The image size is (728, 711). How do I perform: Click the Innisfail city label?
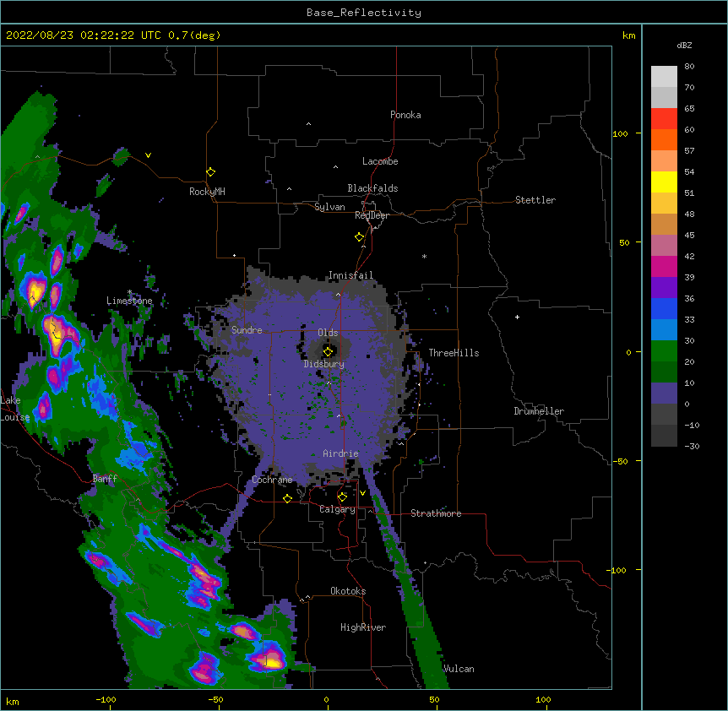350,275
